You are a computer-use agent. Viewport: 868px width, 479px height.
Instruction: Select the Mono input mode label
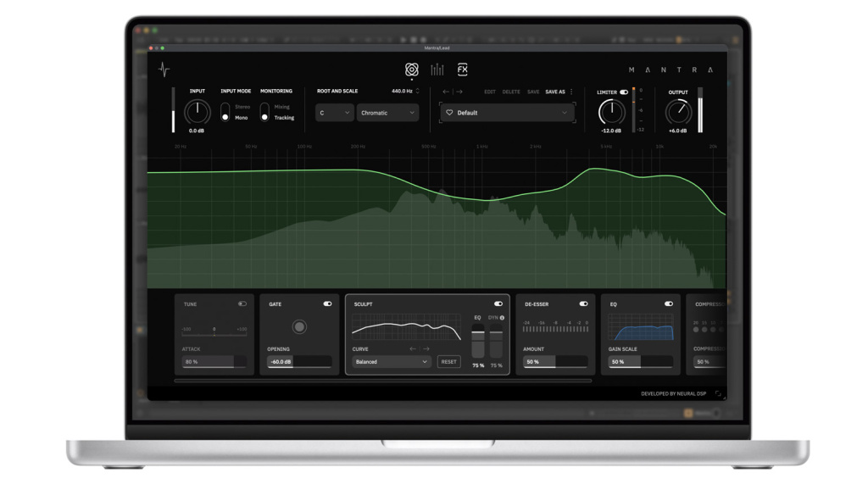pyautogui.click(x=242, y=118)
